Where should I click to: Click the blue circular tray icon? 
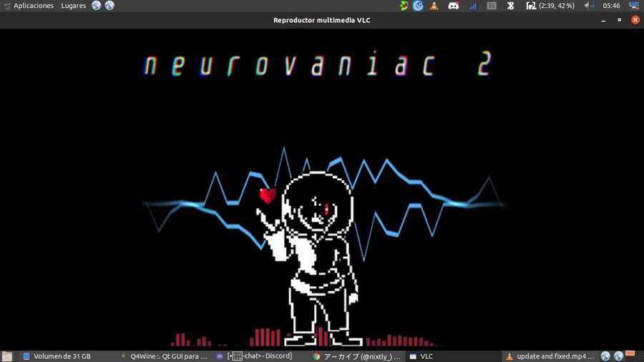[418, 6]
